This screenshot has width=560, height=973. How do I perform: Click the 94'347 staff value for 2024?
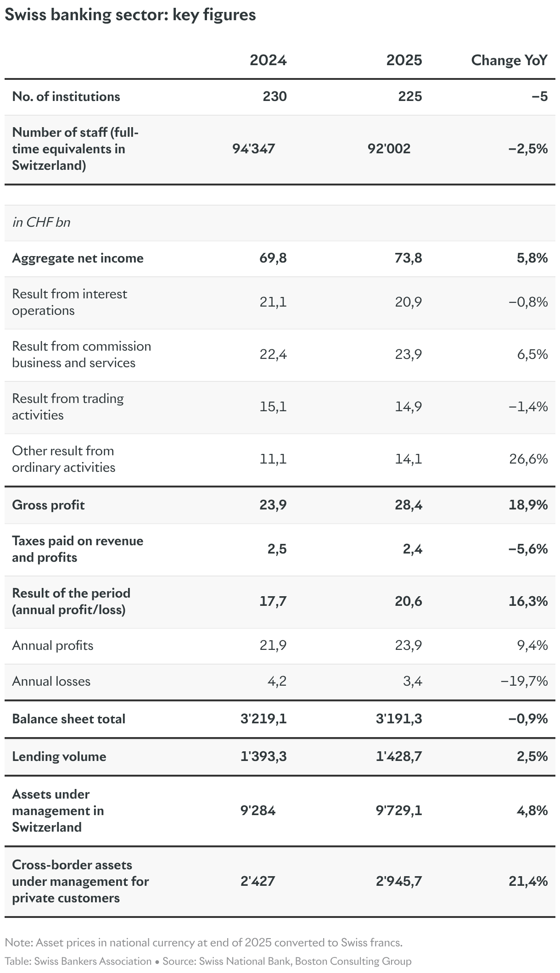(x=254, y=149)
